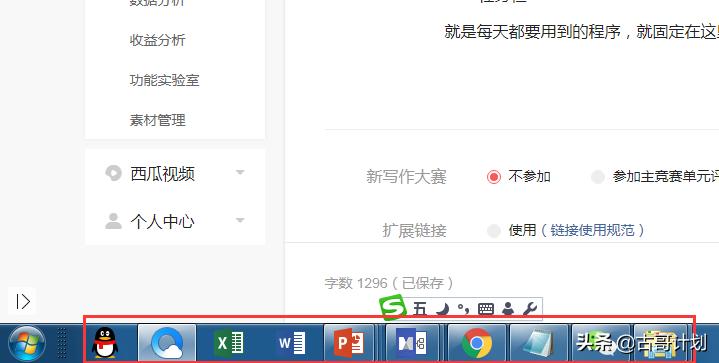Toggle punctuation mode on Sogou input bar
The height and width of the screenshot is (363, 719).
[x=463, y=309]
